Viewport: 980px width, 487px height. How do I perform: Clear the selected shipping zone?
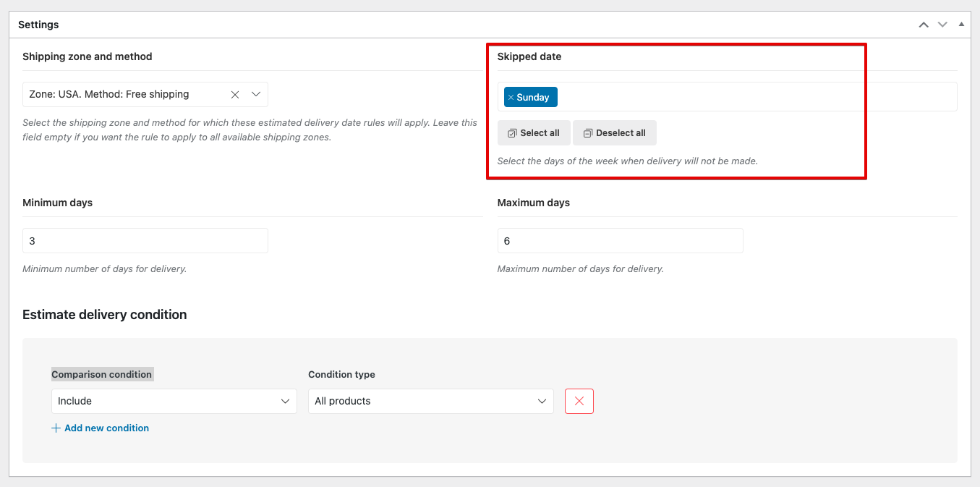[235, 94]
